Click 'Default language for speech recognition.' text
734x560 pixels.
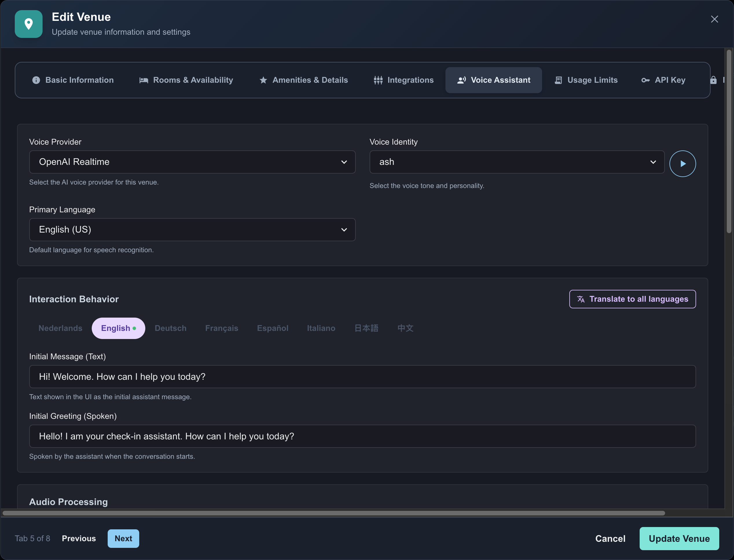coord(91,250)
